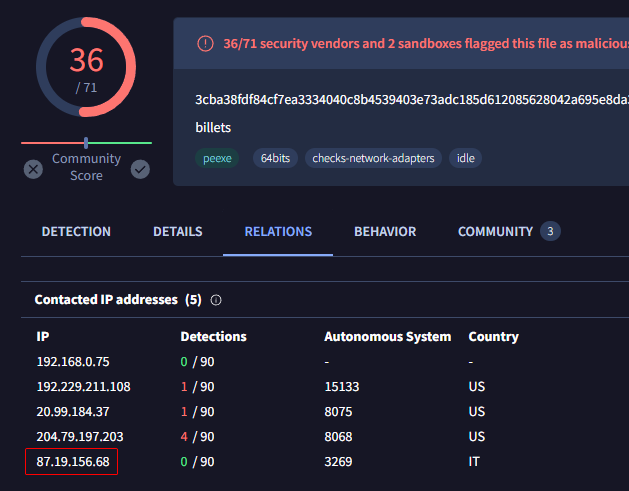Image resolution: width=629 pixels, height=491 pixels.
Task: Open the DETECTION tab
Action: pos(76,231)
